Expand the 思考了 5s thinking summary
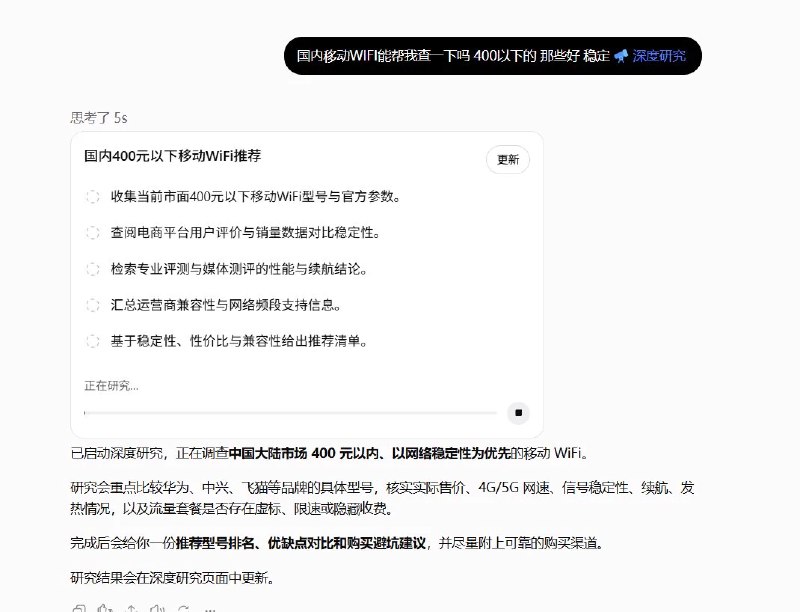This screenshot has width=800, height=612. tap(99, 118)
